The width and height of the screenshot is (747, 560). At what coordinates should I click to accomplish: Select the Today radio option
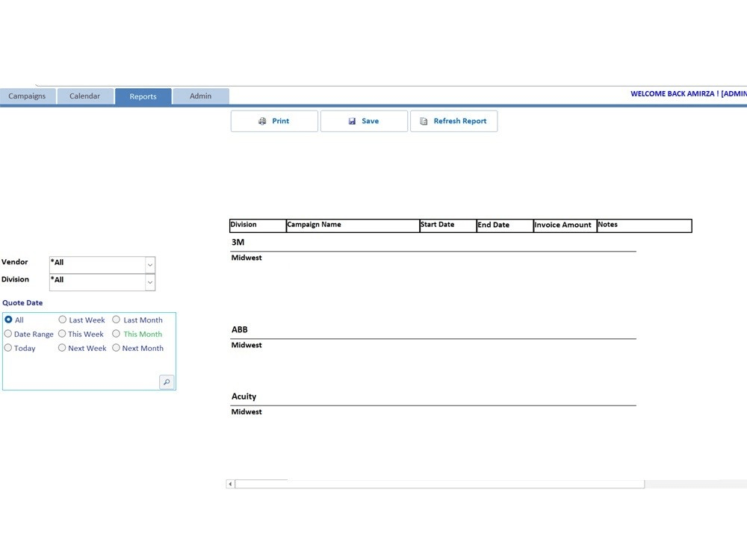pyautogui.click(x=8, y=348)
